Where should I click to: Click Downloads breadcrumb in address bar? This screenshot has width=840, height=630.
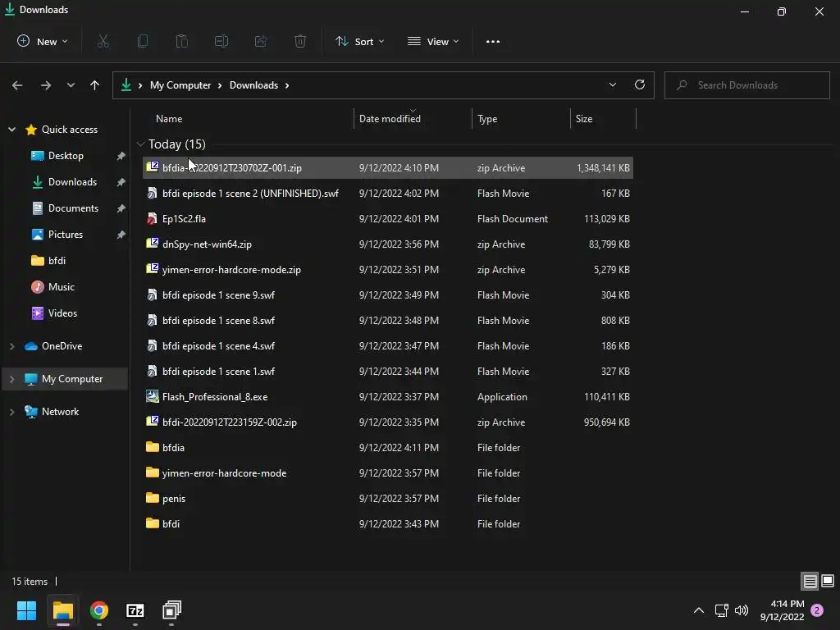point(253,85)
